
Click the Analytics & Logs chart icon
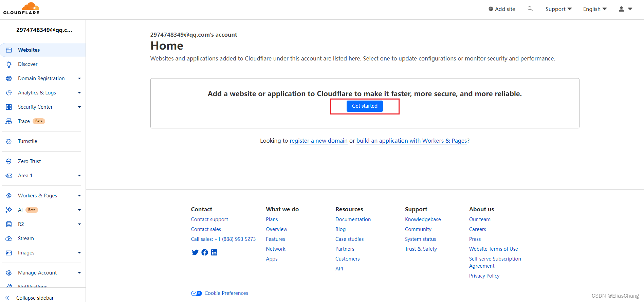[x=9, y=93]
